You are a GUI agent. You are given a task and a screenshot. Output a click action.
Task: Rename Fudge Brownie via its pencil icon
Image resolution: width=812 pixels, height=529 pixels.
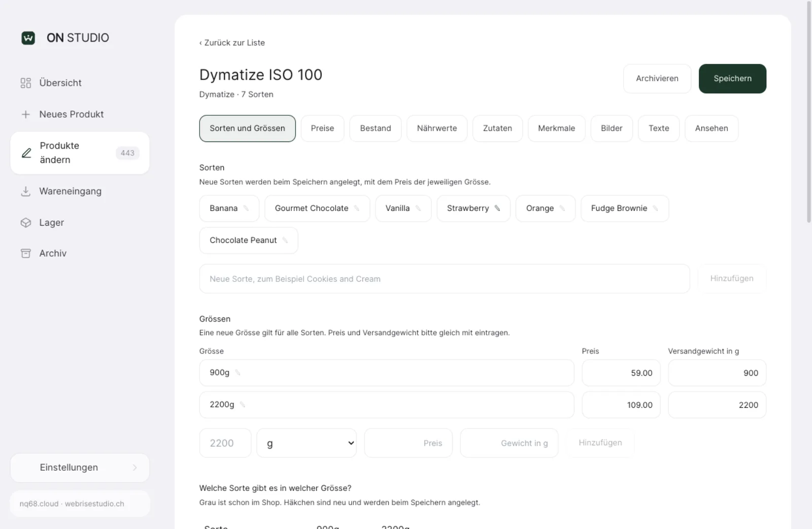coord(656,208)
